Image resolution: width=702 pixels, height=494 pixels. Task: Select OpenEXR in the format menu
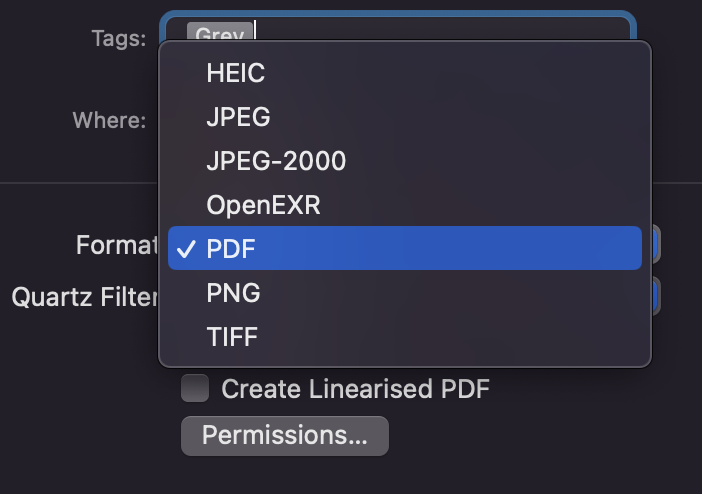pos(264,204)
